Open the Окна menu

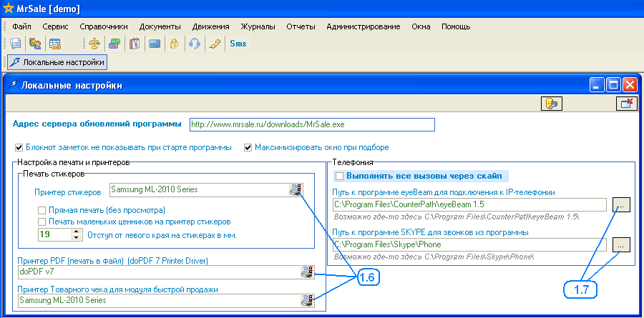(421, 26)
